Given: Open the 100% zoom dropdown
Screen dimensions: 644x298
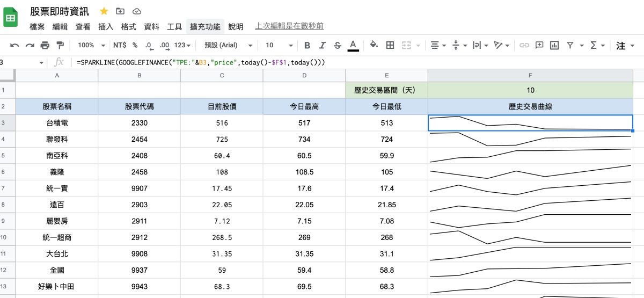Looking at the screenshot, I should coord(89,45).
